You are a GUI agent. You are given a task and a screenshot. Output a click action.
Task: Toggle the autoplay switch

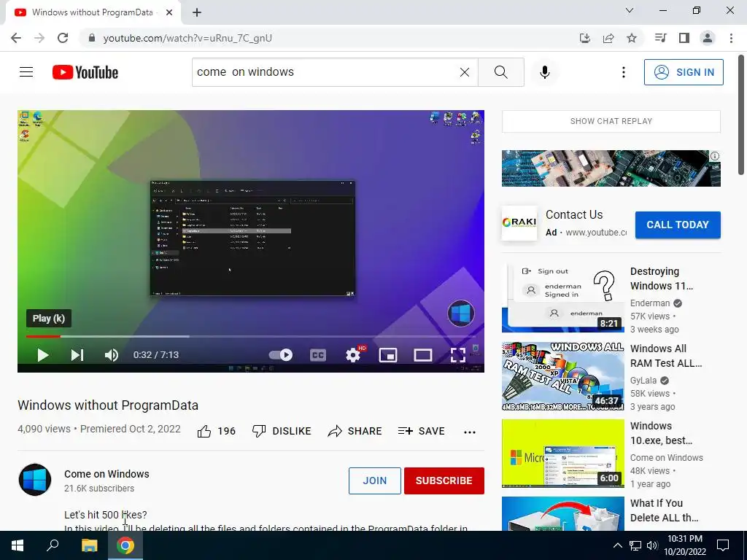281,355
